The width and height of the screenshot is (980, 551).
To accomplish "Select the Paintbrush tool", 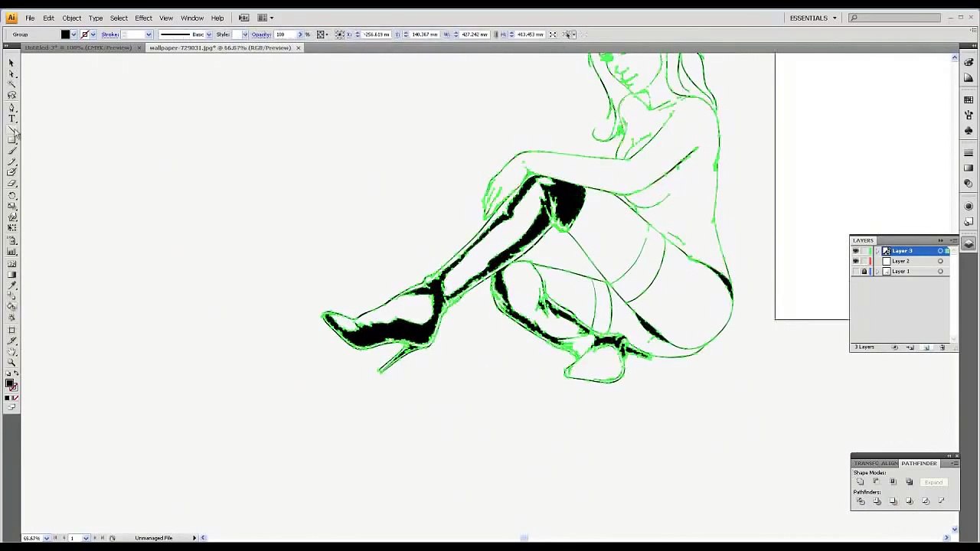I will pyautogui.click(x=11, y=151).
